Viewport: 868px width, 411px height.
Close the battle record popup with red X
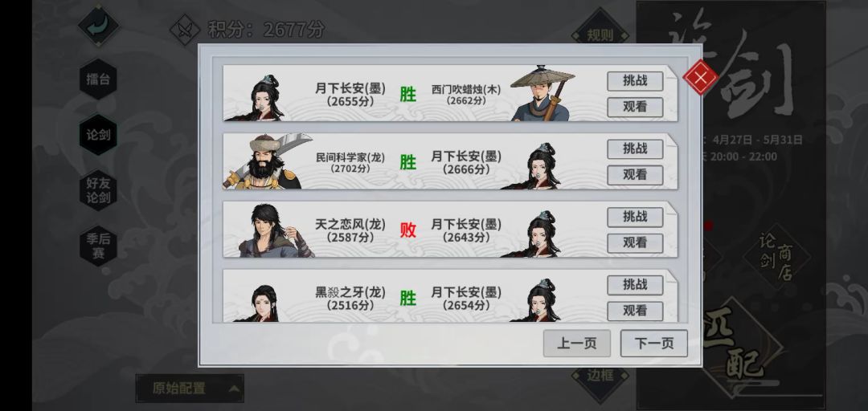pos(700,77)
